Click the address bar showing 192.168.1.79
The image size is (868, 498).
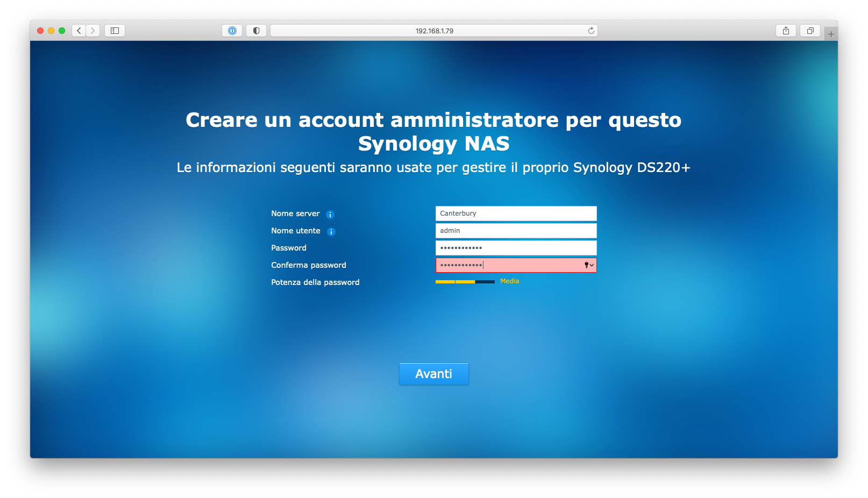(x=434, y=31)
